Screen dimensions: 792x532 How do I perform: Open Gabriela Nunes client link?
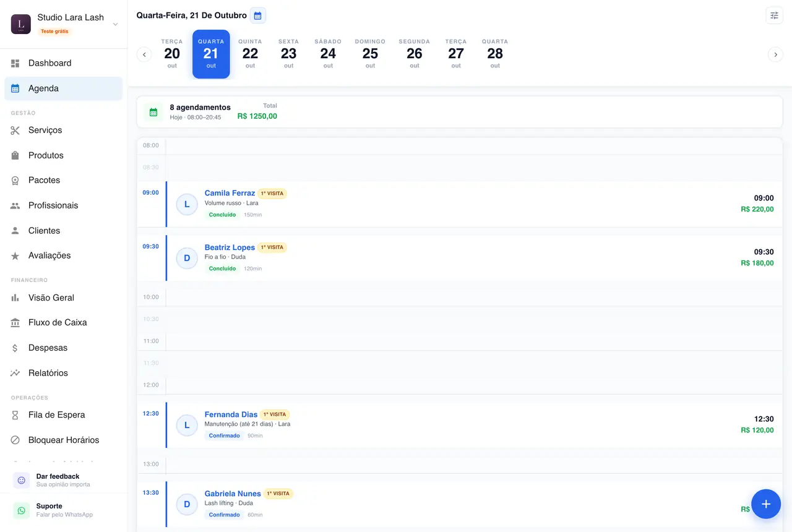click(x=233, y=494)
